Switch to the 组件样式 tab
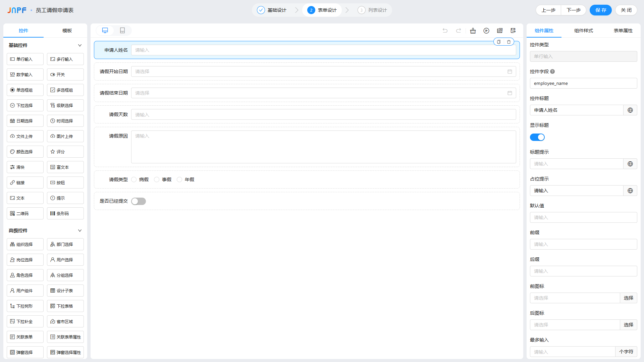 (583, 31)
